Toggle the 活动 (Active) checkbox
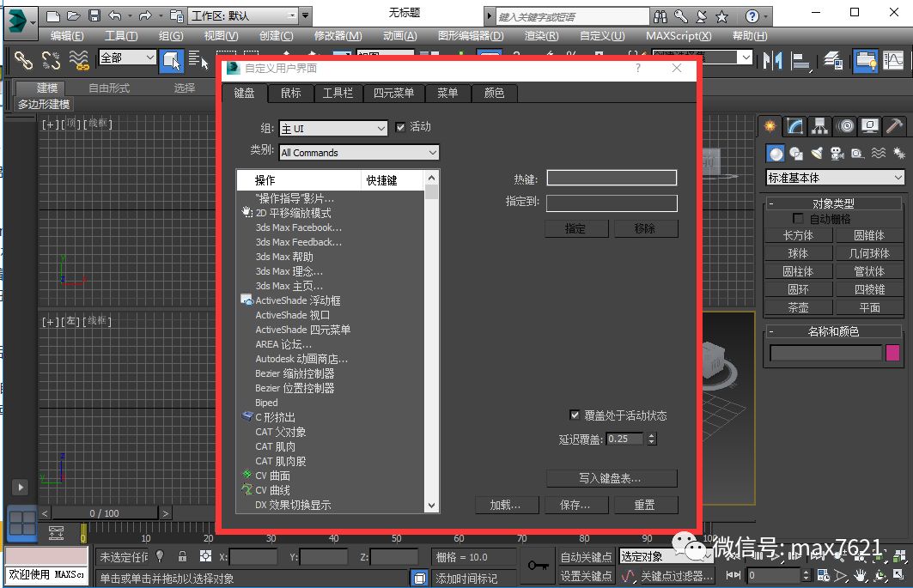Viewport: 913px width, 588px height. 400,127
